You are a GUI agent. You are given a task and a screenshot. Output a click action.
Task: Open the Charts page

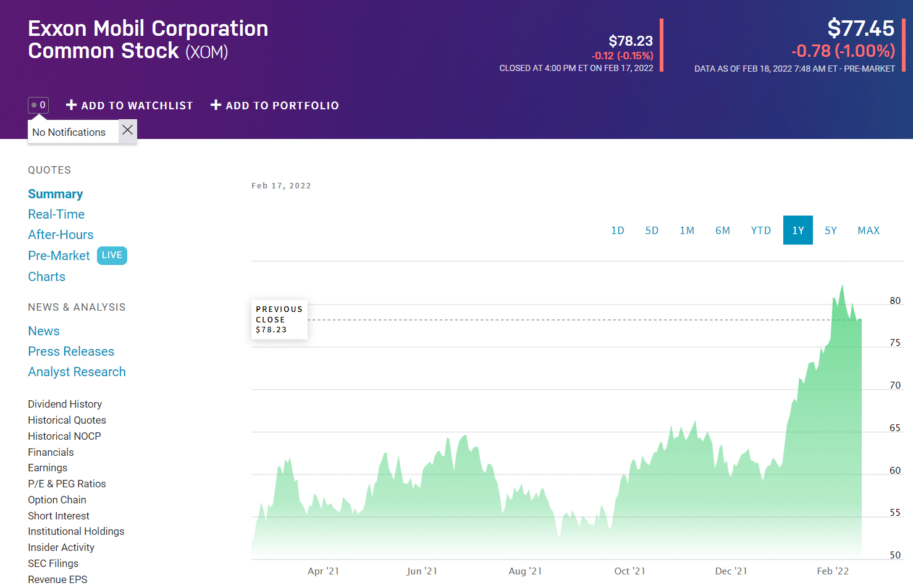click(x=46, y=277)
